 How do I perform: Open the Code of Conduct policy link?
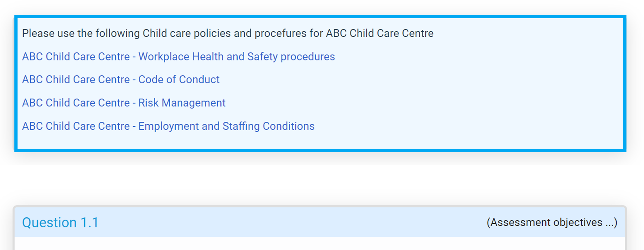point(121,80)
